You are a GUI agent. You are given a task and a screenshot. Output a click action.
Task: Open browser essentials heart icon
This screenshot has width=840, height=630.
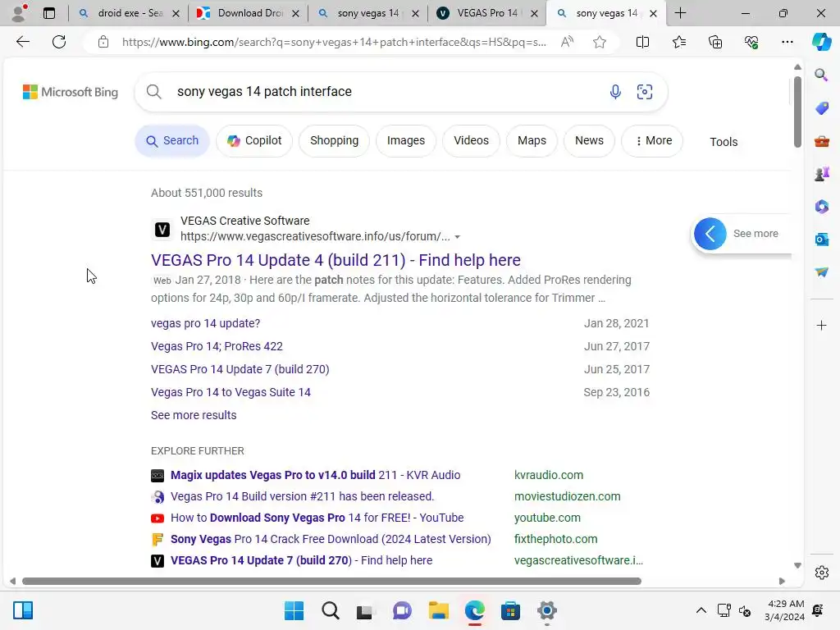click(751, 42)
